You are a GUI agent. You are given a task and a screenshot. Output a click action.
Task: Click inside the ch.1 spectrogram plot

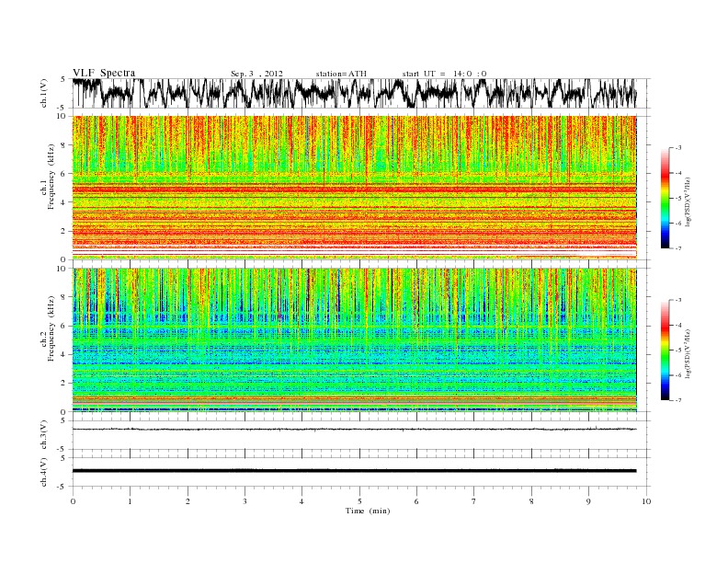pos(355,188)
